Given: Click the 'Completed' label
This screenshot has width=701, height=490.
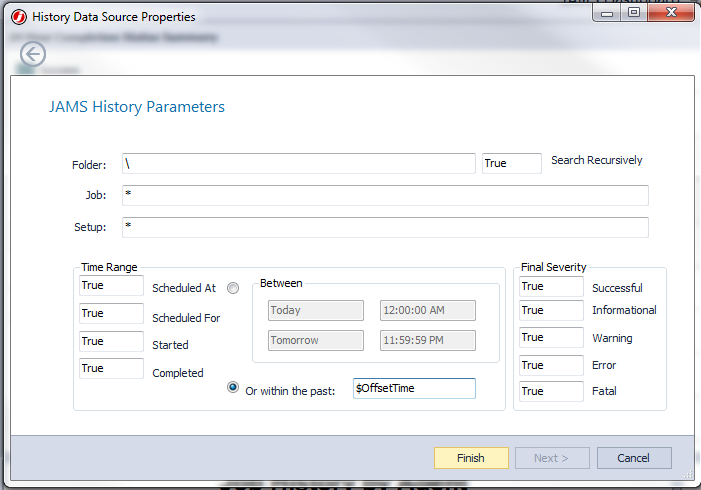Looking at the screenshot, I should point(178,373).
